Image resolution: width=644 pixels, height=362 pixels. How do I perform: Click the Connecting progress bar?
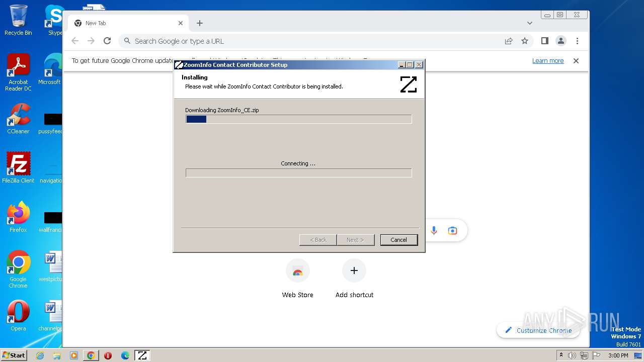pyautogui.click(x=298, y=173)
